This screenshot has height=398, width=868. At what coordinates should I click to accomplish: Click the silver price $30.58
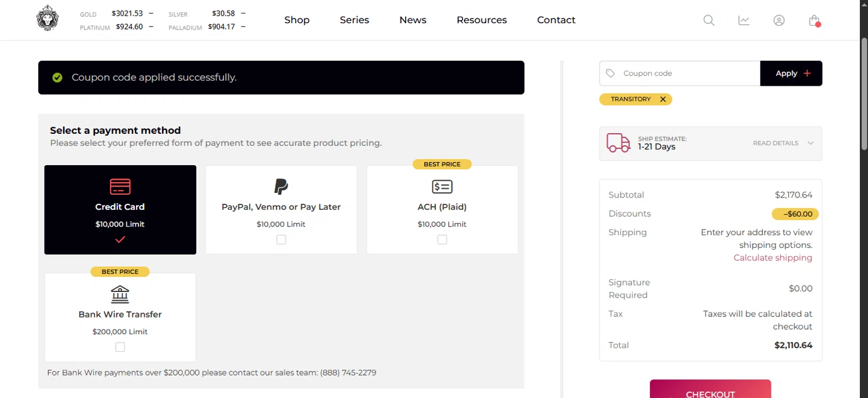pos(223,13)
